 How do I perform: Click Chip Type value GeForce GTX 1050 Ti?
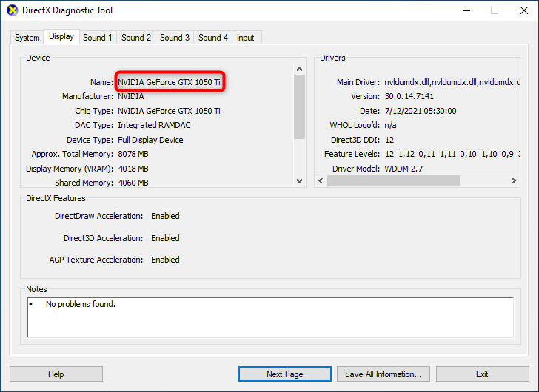[x=169, y=111]
